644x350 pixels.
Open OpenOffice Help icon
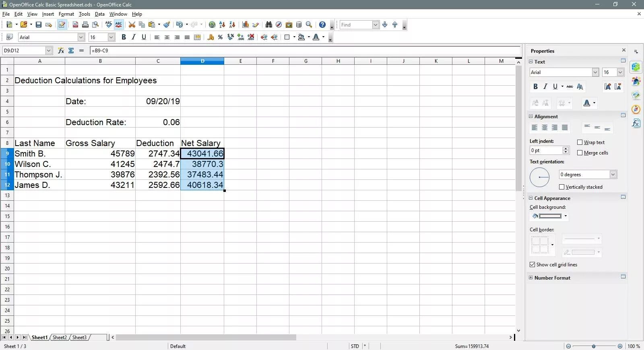click(x=322, y=25)
